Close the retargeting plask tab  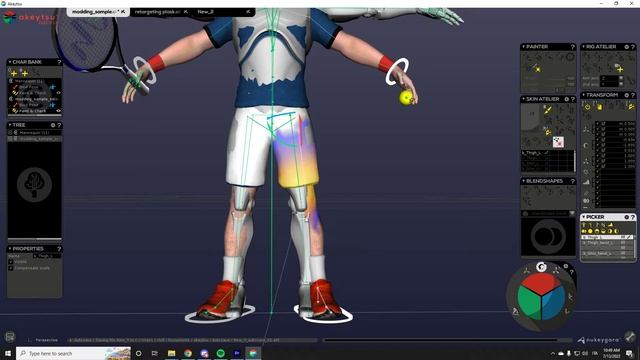pos(186,12)
